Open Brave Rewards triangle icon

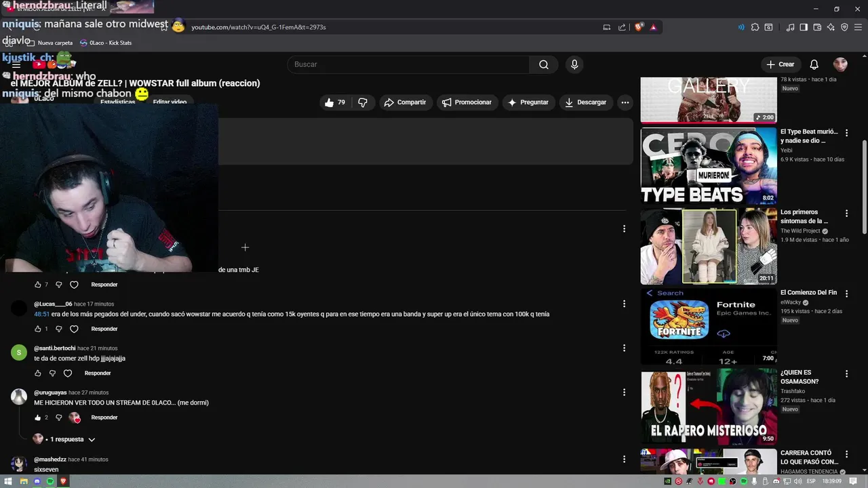point(653,27)
